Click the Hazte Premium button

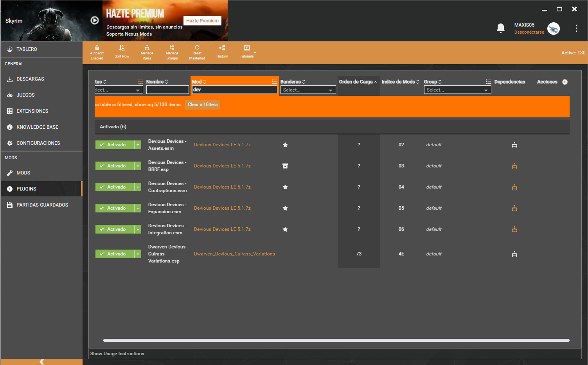(x=202, y=21)
